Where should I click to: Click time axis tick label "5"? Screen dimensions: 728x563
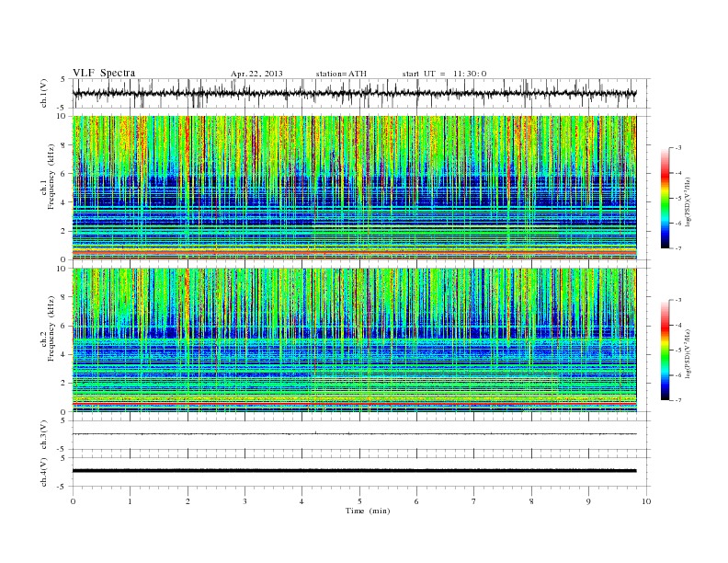[x=359, y=501]
